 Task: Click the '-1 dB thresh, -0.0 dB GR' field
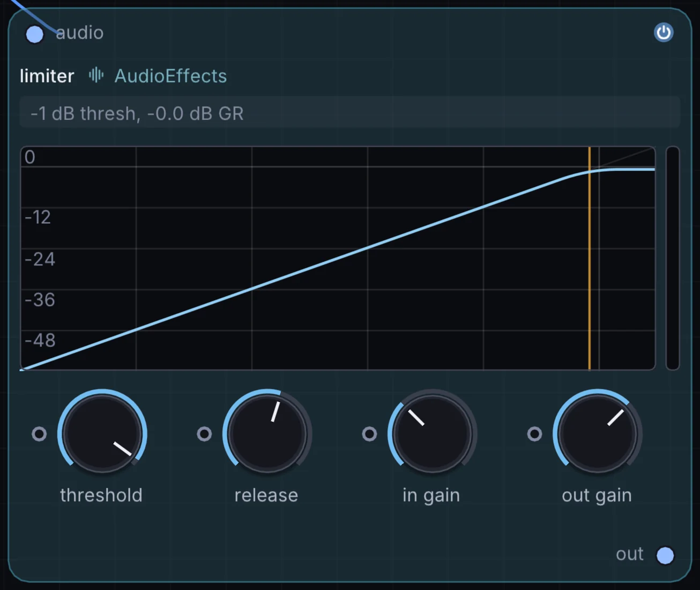[349, 113]
